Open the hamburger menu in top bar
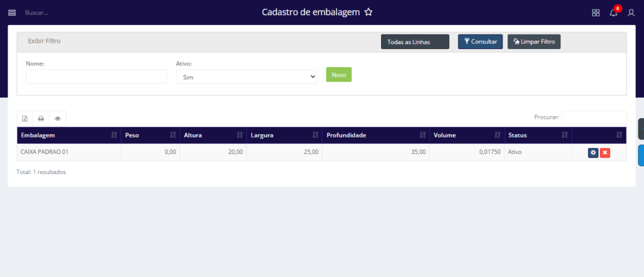This screenshot has width=644, height=277. [11, 13]
